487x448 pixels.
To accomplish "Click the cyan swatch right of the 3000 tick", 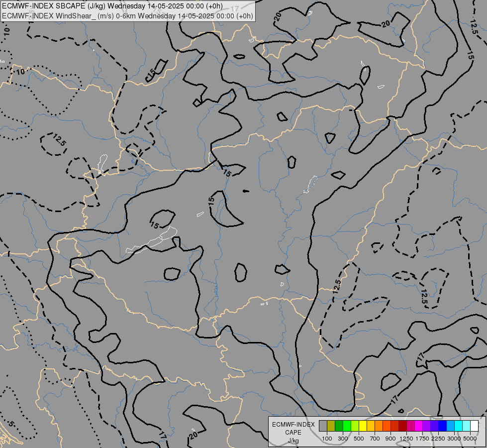I will point(459,426).
